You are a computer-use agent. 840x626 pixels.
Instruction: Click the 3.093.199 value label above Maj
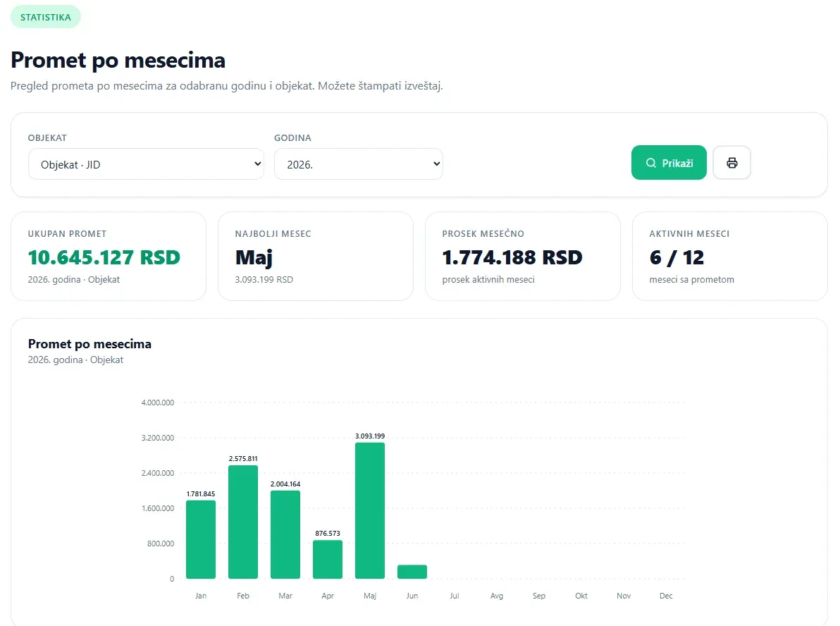(370, 436)
